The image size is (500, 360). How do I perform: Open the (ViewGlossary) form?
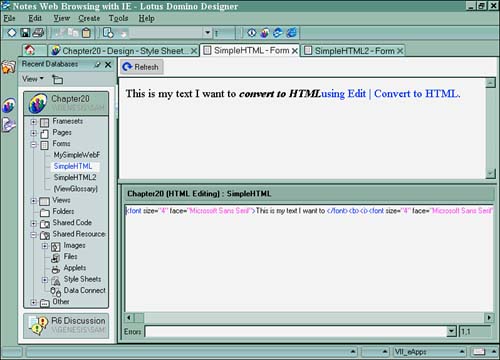tap(76, 189)
